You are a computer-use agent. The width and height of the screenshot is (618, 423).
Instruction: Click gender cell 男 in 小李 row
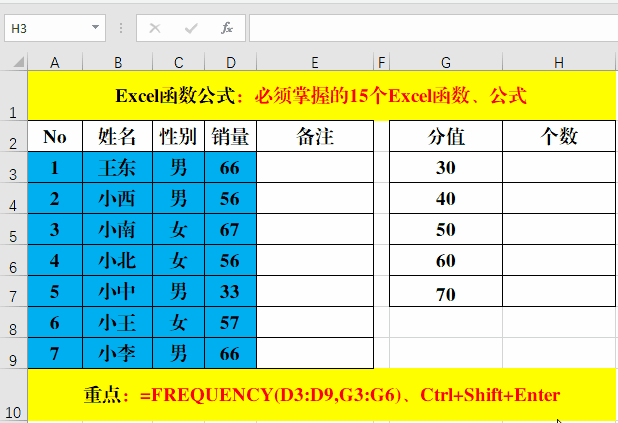179,353
